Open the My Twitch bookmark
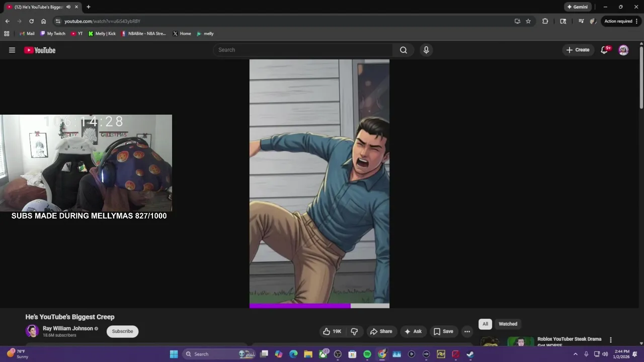Viewport: 644px width, 362px height. [x=53, y=34]
